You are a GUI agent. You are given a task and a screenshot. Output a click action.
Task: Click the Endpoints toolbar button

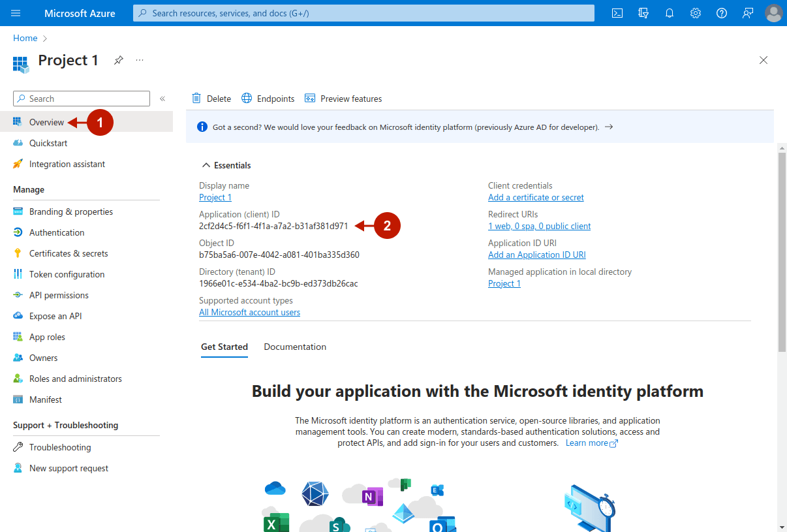coord(268,99)
